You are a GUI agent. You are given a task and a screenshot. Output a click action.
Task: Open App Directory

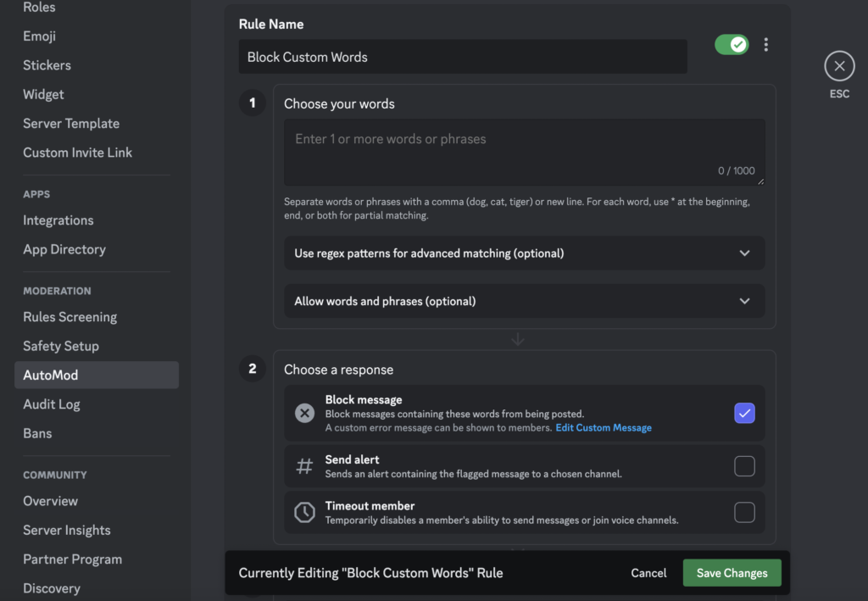pos(64,249)
